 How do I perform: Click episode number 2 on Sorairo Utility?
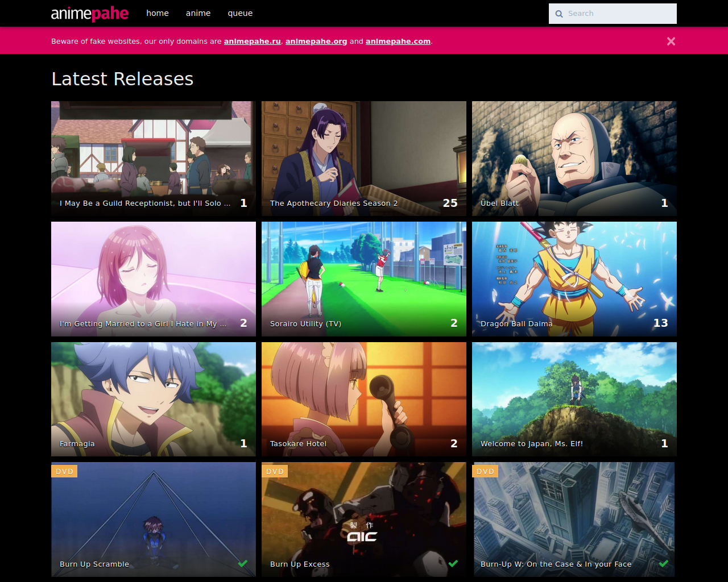click(x=454, y=323)
